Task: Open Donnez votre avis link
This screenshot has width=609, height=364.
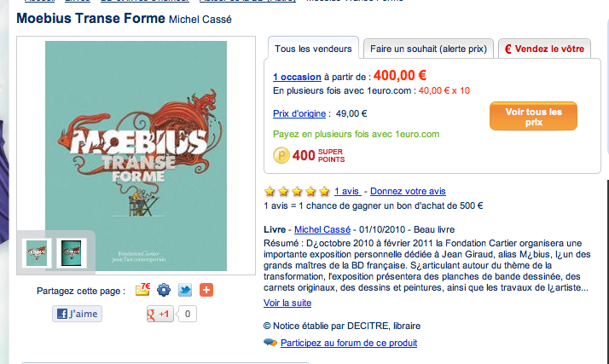Action: (x=408, y=191)
